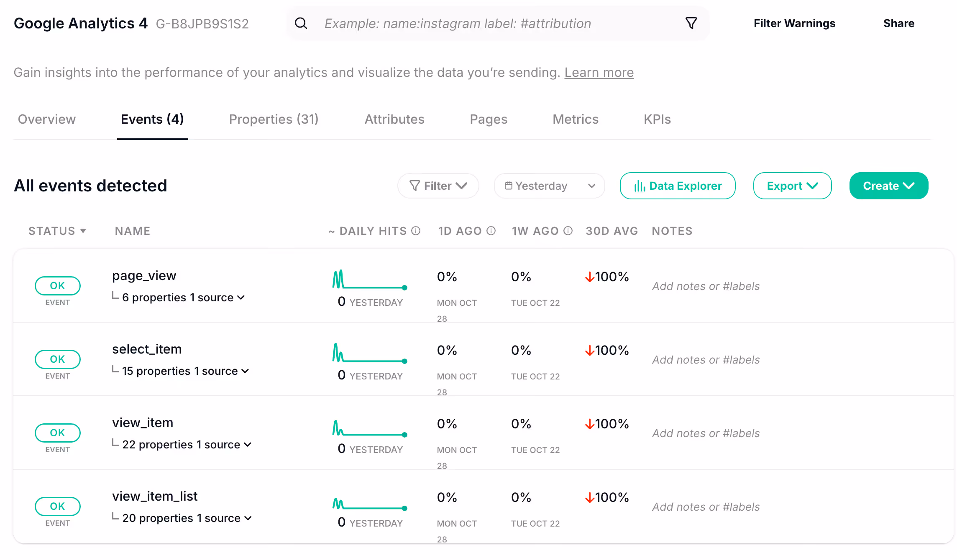Expand the Filter dropdown
Image resolution: width=957 pixels, height=560 pixels.
coord(438,186)
